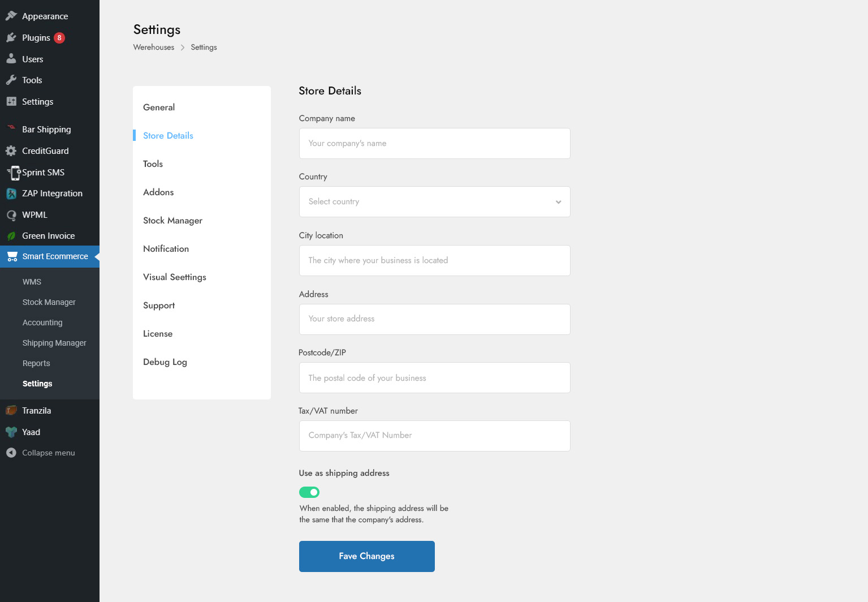868x602 pixels.
Task: Click the Company name input field
Action: pyautogui.click(x=434, y=144)
